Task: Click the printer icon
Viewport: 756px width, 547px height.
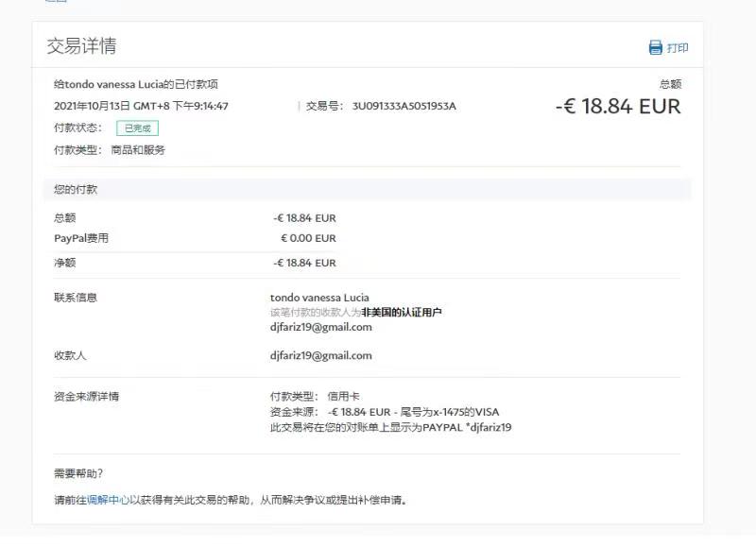Action: pyautogui.click(x=655, y=47)
